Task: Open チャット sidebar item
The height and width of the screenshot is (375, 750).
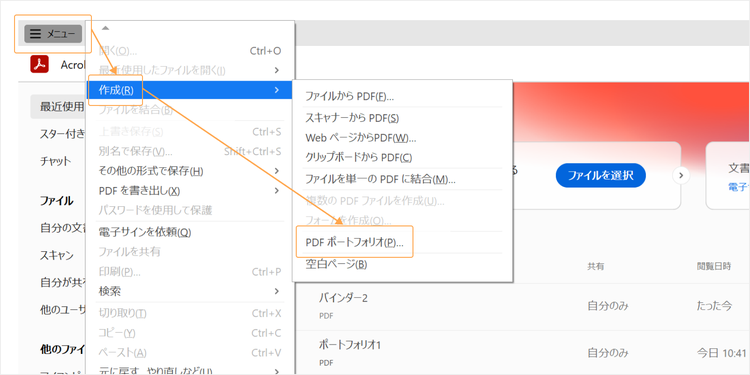Action: point(55,161)
